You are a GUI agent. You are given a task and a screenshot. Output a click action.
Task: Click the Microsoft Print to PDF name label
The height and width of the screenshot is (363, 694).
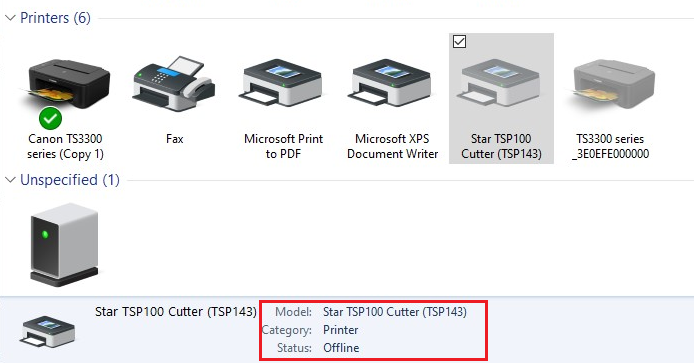click(283, 147)
